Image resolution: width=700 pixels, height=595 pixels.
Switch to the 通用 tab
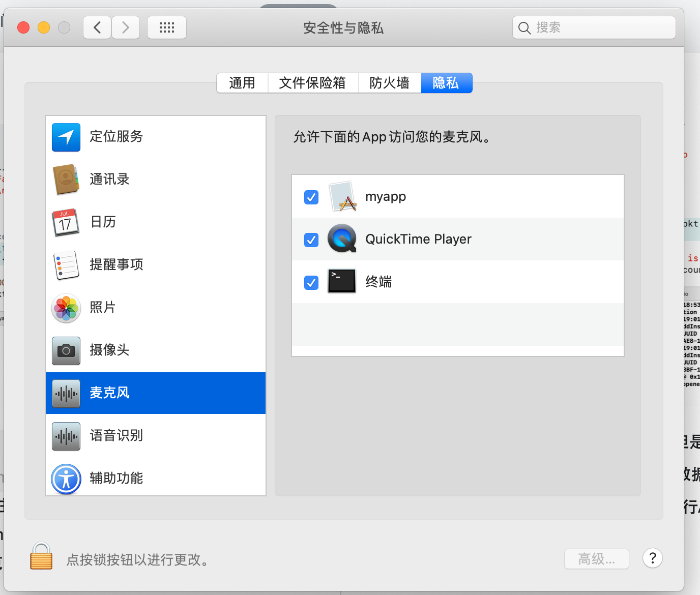pos(242,83)
